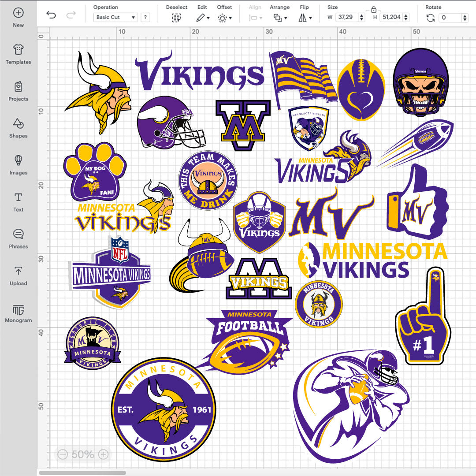Expand the Arrange dropdown arrow
476x476 pixels.
(286, 18)
